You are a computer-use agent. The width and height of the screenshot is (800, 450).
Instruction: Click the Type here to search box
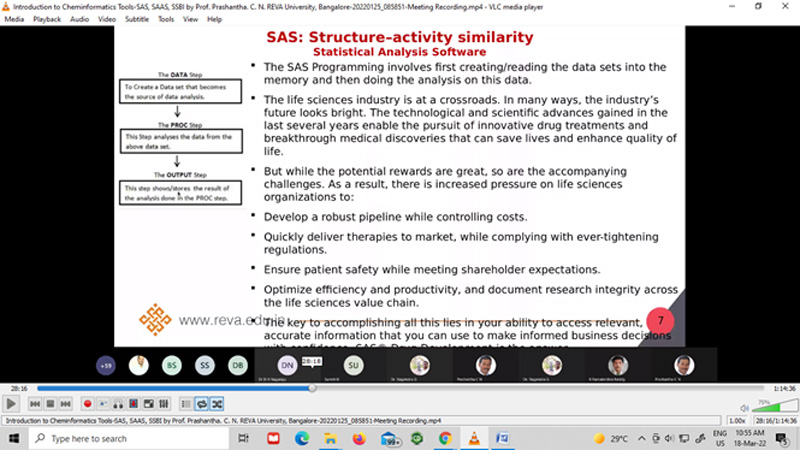[129, 438]
